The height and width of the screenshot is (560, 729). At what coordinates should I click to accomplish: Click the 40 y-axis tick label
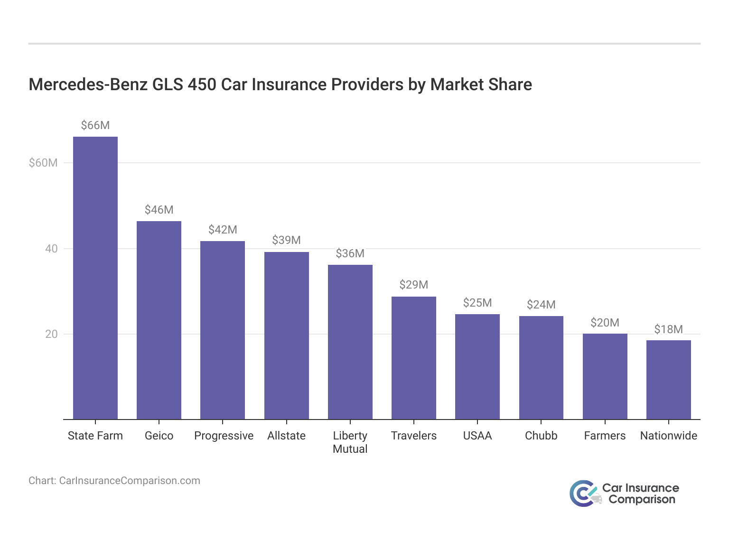tap(51, 249)
